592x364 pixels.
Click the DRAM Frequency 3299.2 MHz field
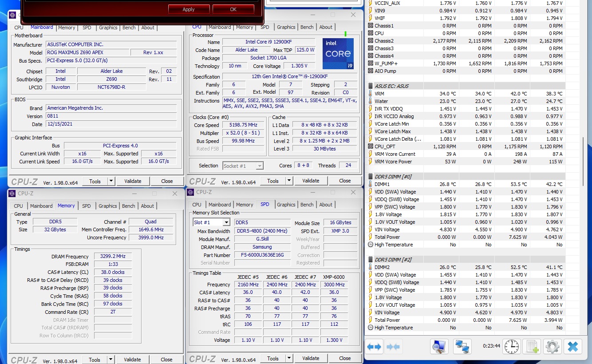(x=113, y=256)
